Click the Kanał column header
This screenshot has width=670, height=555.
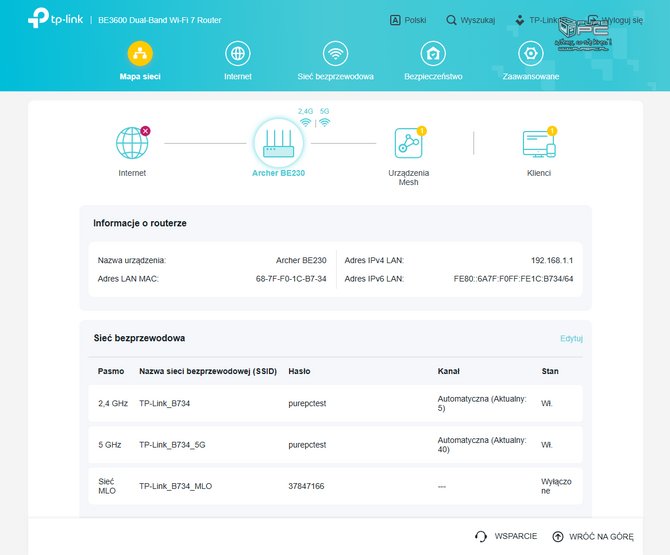click(x=448, y=371)
